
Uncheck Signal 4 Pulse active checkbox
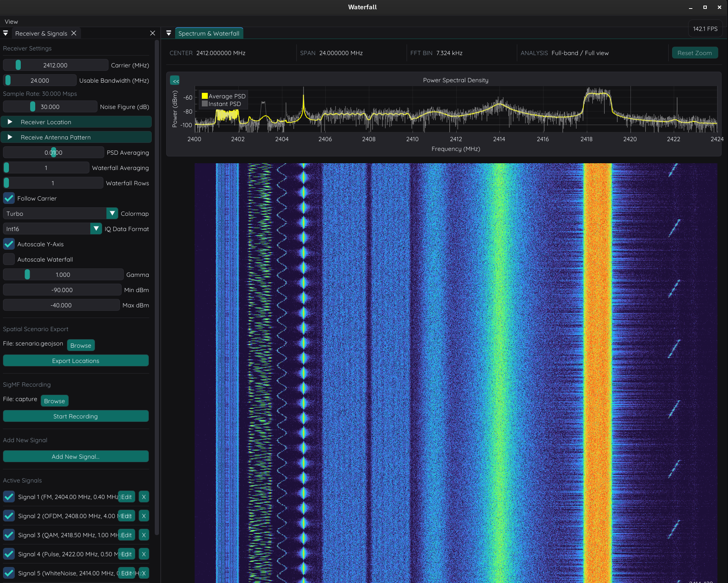point(9,554)
